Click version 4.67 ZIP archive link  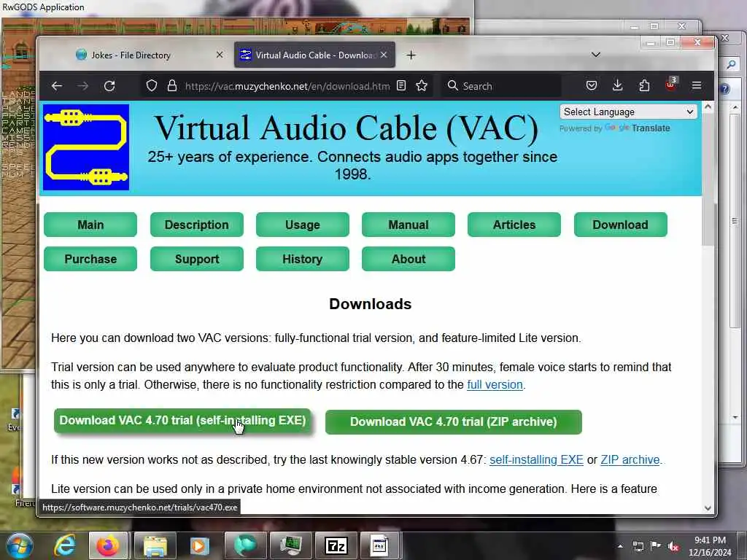pos(630,460)
